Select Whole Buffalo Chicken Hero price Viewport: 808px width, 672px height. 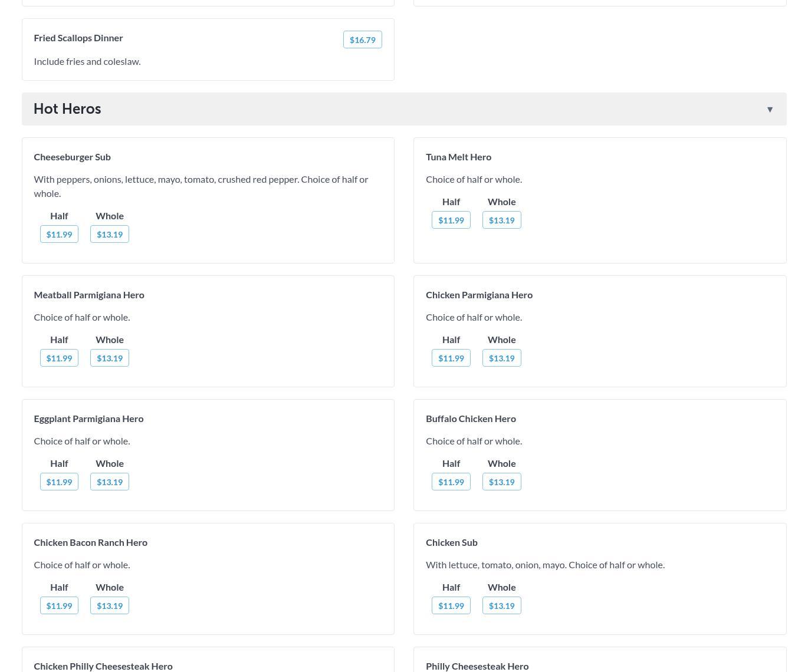point(501,482)
